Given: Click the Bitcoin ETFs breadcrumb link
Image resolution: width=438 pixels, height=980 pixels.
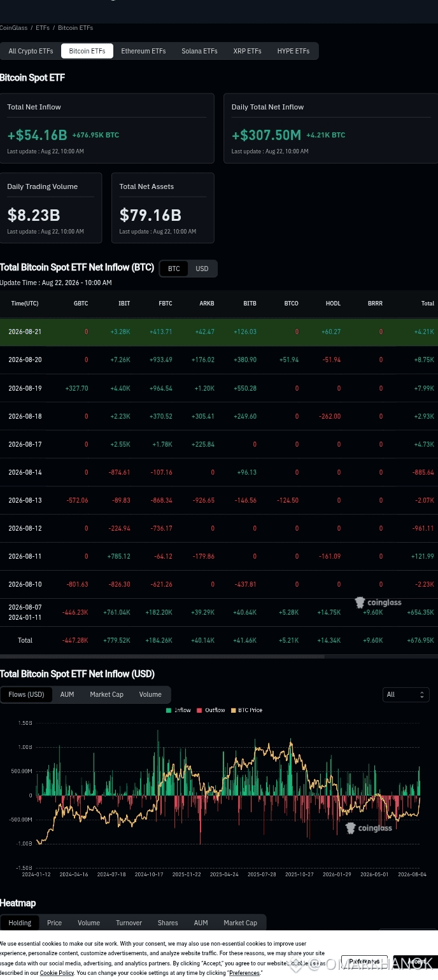Looking at the screenshot, I should click(x=75, y=28).
